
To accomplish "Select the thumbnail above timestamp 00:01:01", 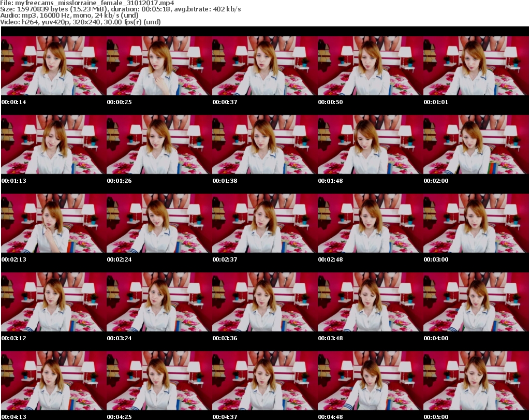I will 476,66.
